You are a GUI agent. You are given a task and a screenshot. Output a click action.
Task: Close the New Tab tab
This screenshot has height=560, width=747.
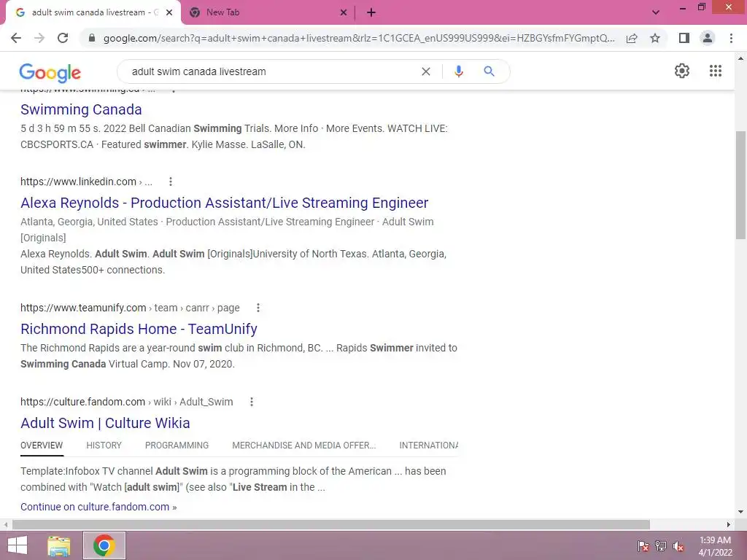tap(344, 12)
